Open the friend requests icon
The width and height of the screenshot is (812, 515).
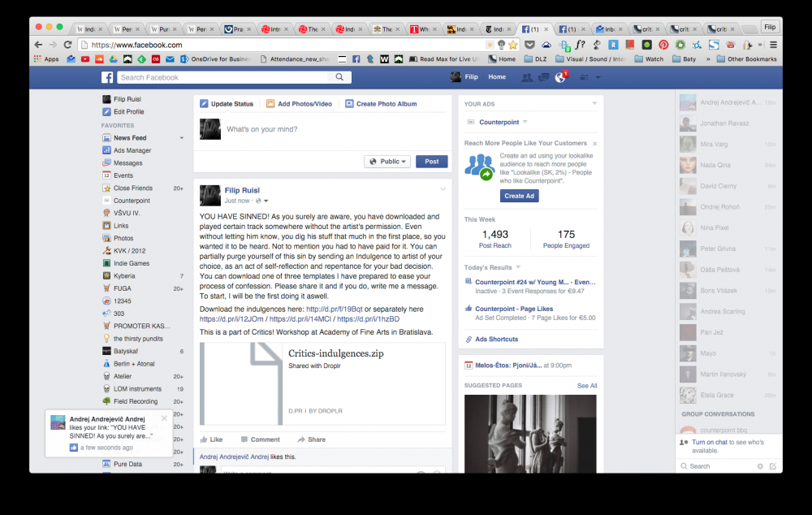527,77
